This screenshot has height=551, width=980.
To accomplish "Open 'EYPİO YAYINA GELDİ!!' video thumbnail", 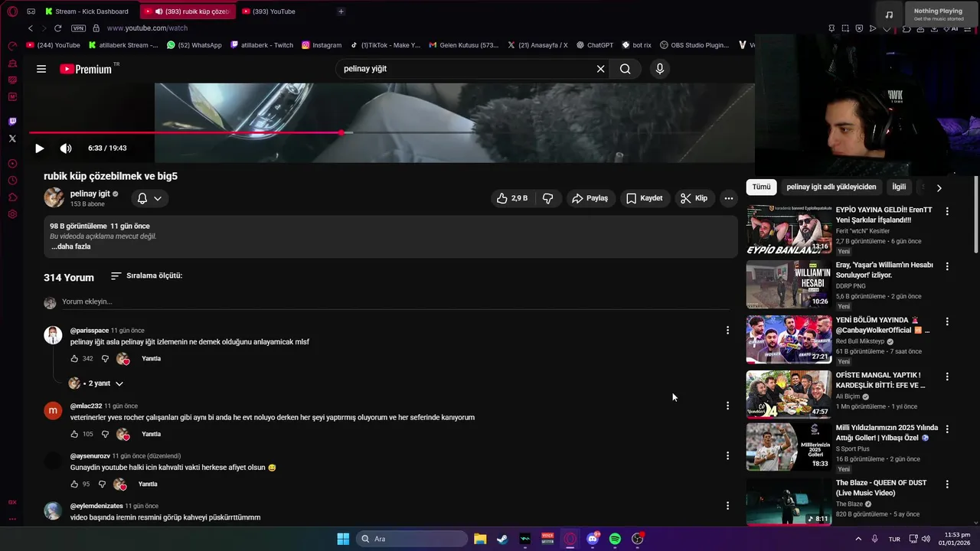I will pyautogui.click(x=789, y=229).
